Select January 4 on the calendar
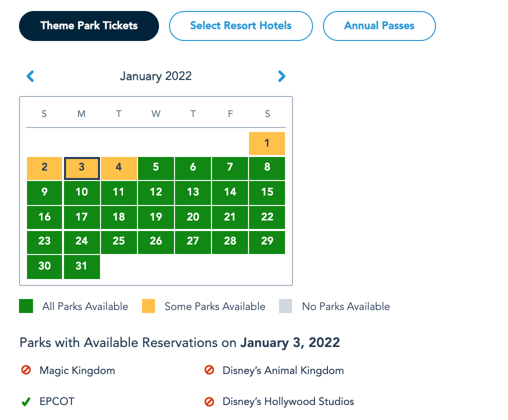This screenshot has height=420, width=508. click(x=118, y=167)
